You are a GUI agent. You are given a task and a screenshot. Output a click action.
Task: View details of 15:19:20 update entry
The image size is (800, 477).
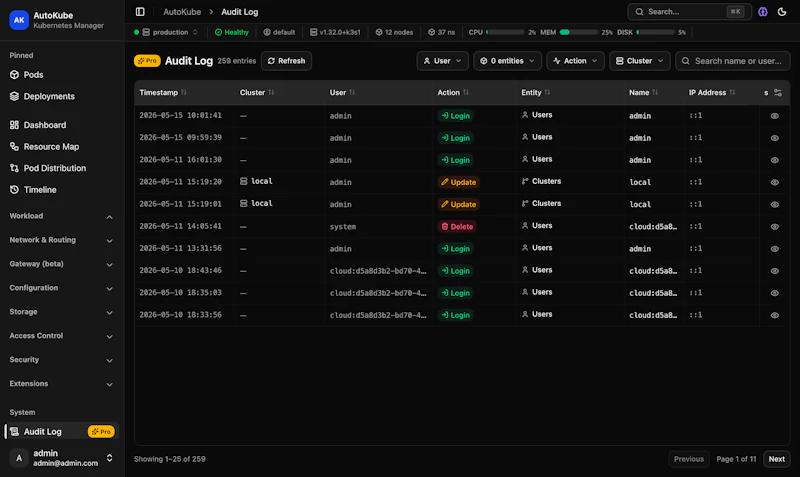tap(774, 182)
